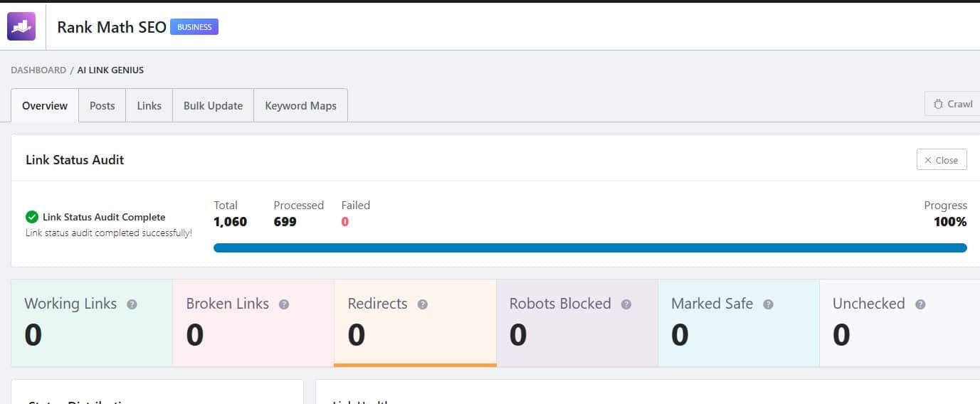Open the Marked Safe help tooltip icon
The width and height of the screenshot is (980, 404).
(x=768, y=304)
